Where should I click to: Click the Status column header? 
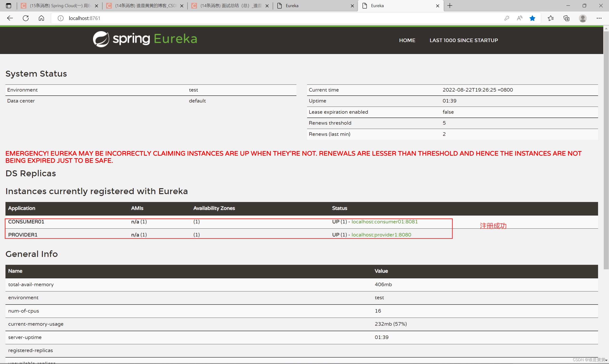pos(339,208)
